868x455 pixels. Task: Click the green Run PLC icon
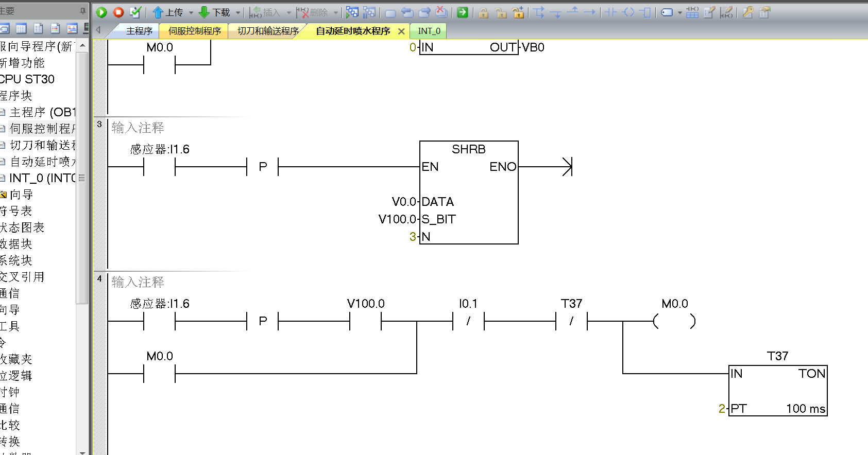(x=101, y=12)
